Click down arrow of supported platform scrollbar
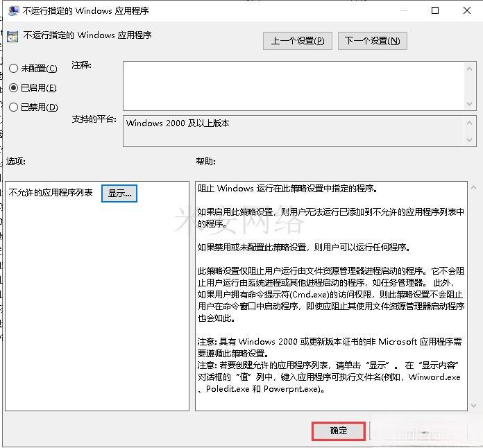The width and height of the screenshot is (483, 448). (x=469, y=139)
